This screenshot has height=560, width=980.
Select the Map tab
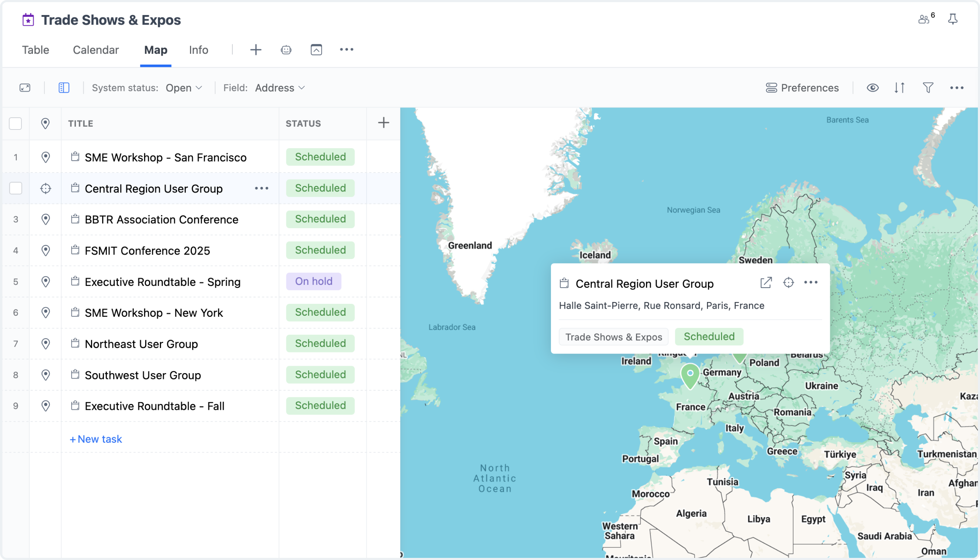[x=155, y=50]
